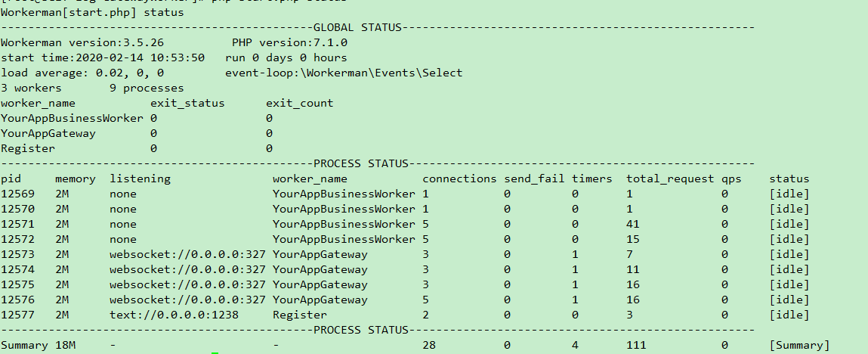Click the summary memory value 18M
Image resolution: width=868 pixels, height=354 pixels.
pyautogui.click(x=65, y=345)
